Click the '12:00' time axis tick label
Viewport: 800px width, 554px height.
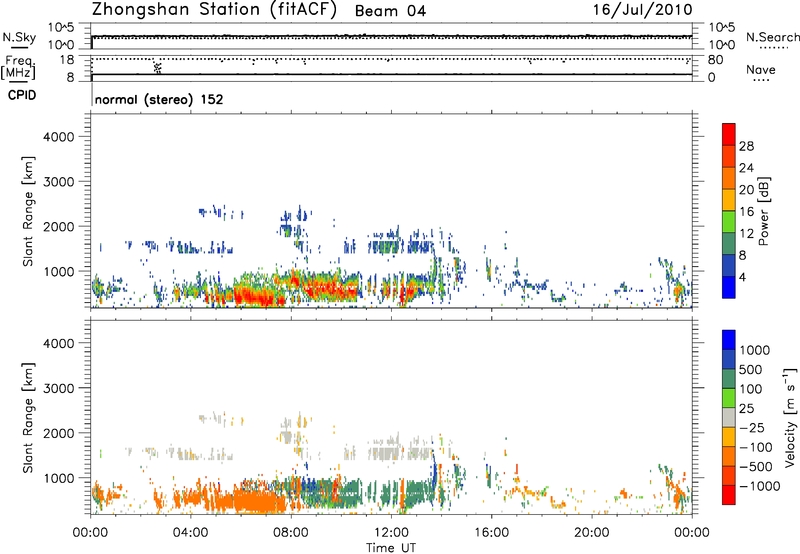[391, 533]
